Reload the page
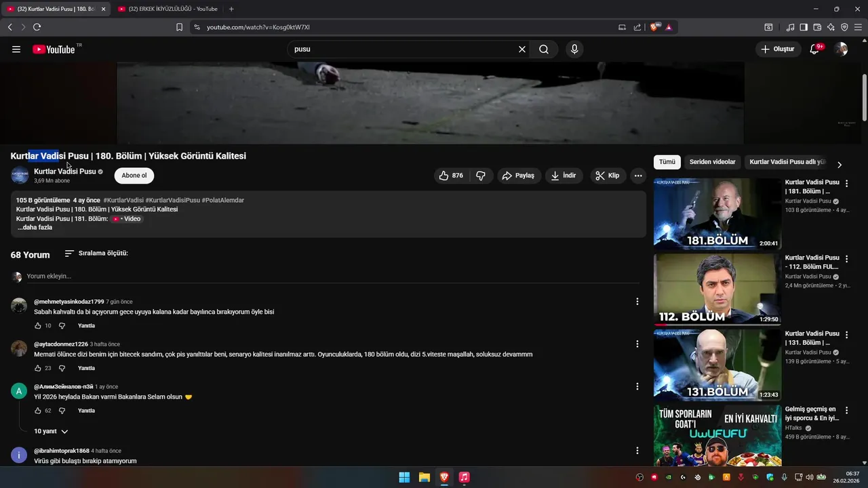Screen dimensions: 868x488 coord(37,27)
